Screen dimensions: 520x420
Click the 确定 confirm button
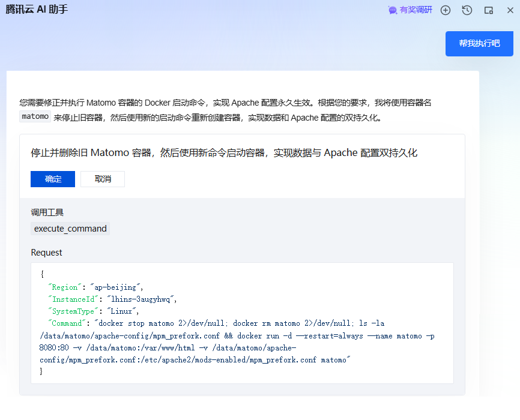(x=53, y=179)
